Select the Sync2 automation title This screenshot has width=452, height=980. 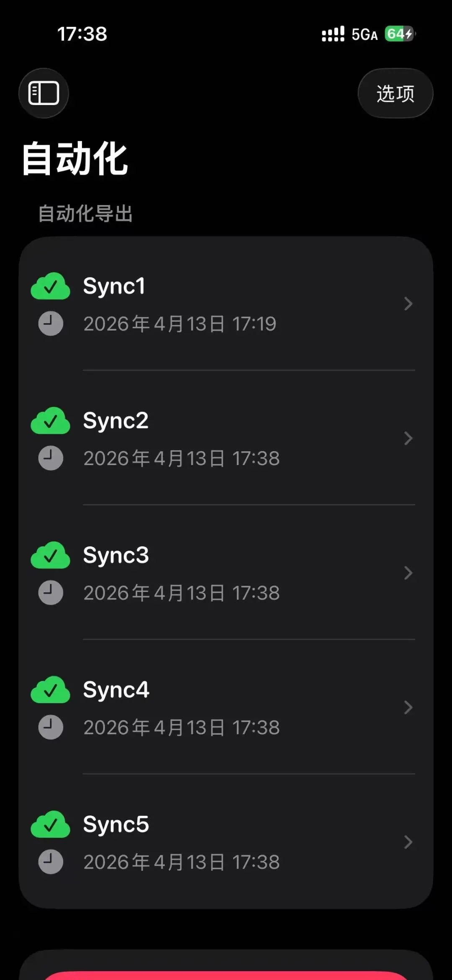[116, 421]
